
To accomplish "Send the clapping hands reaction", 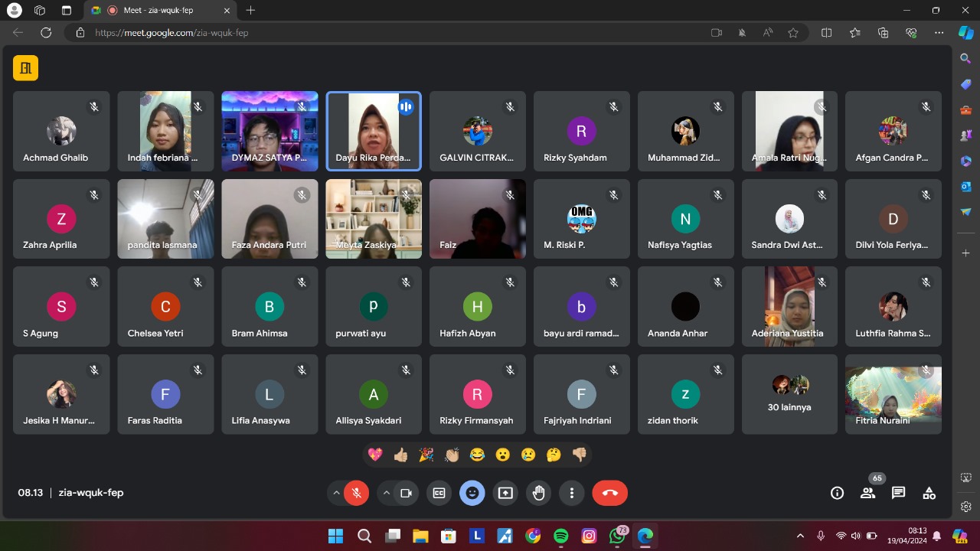I will (452, 455).
